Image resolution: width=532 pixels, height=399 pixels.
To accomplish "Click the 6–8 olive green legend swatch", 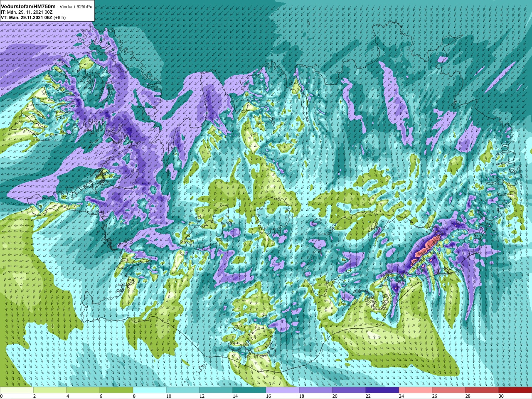I will coord(116,390).
